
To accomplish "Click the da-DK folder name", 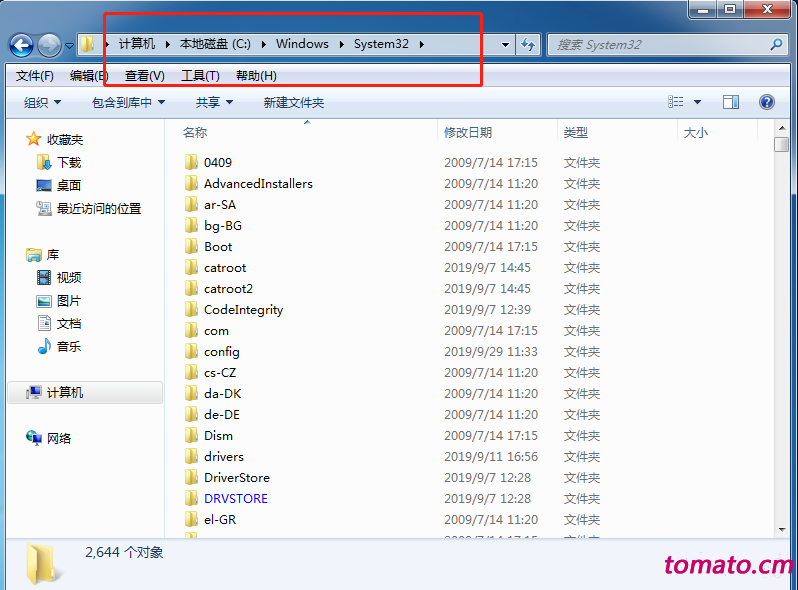I will (x=222, y=394).
